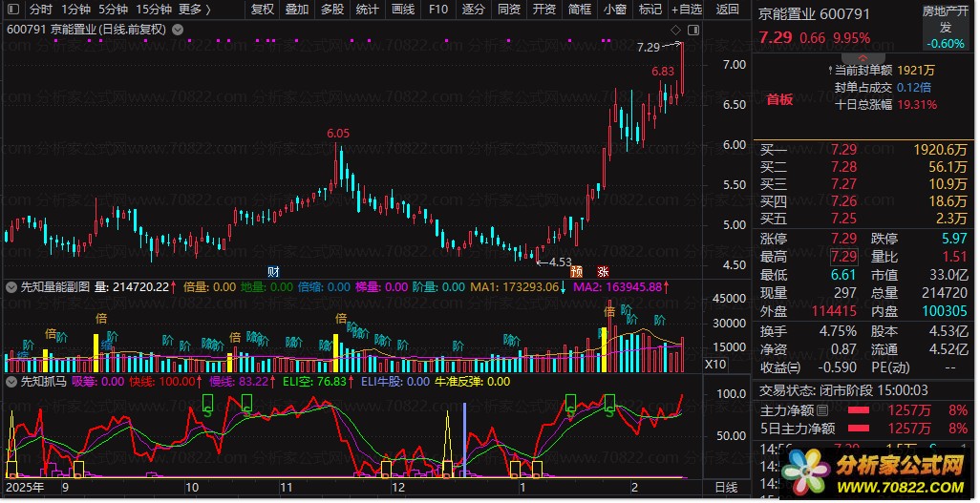
Task: Click the 6.05 peak price label
Action: click(338, 133)
